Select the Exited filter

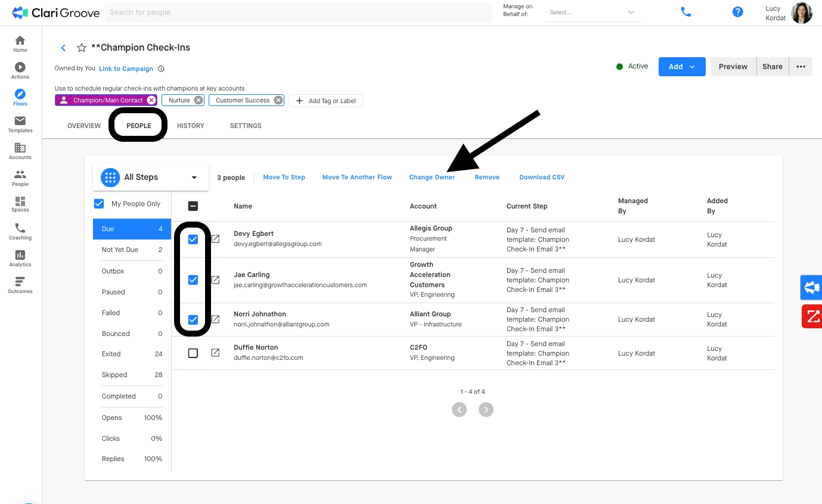click(x=132, y=354)
